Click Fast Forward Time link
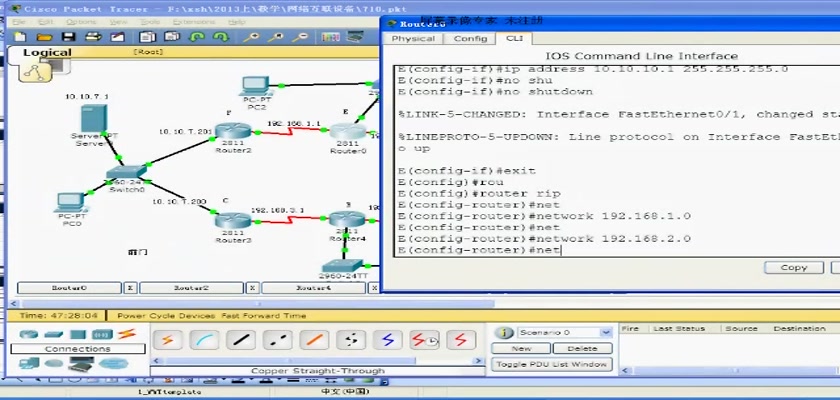Image resolution: width=840 pixels, height=400 pixels. [264, 315]
